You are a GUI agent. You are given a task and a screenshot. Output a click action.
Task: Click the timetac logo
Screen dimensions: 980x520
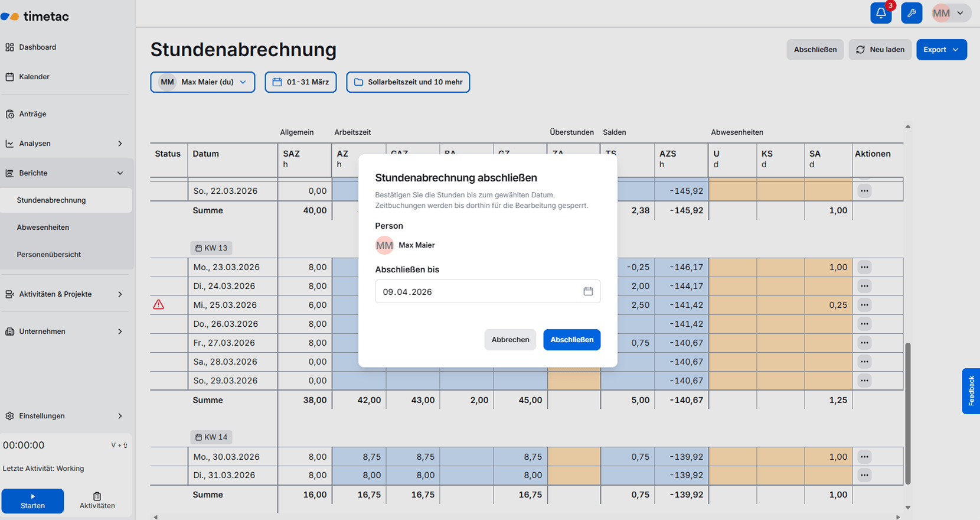click(35, 17)
